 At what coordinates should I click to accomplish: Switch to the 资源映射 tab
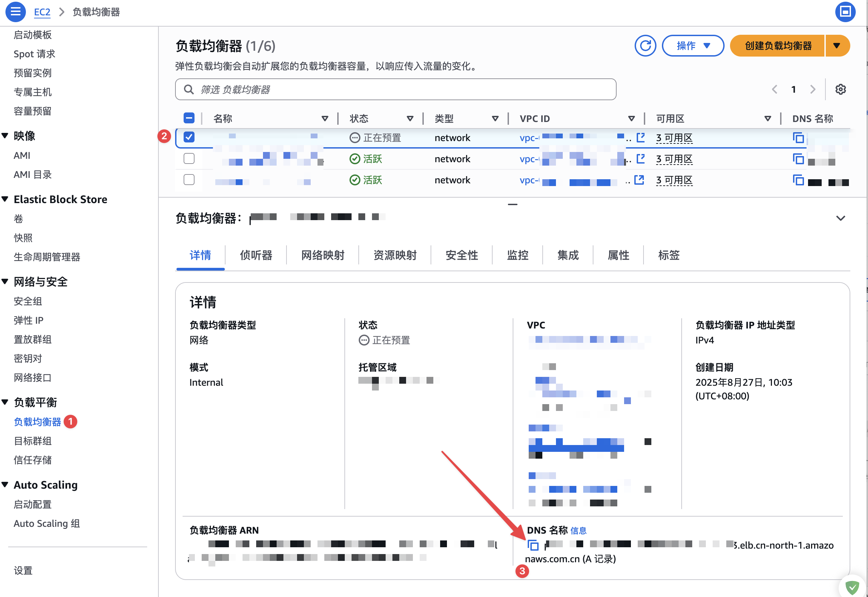point(395,255)
